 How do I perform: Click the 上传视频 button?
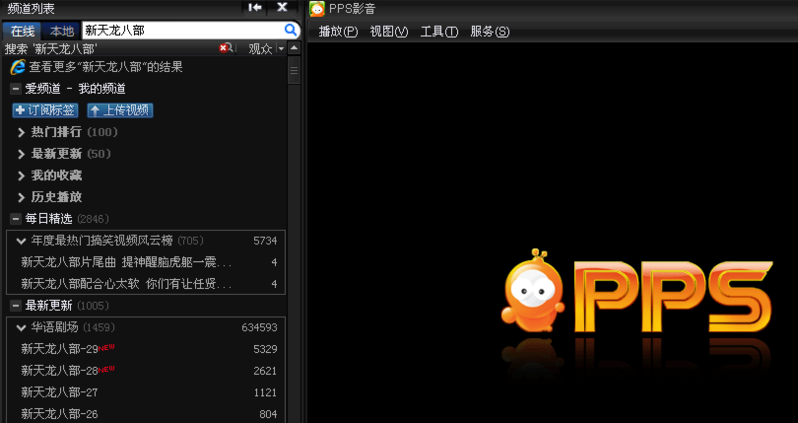(119, 110)
